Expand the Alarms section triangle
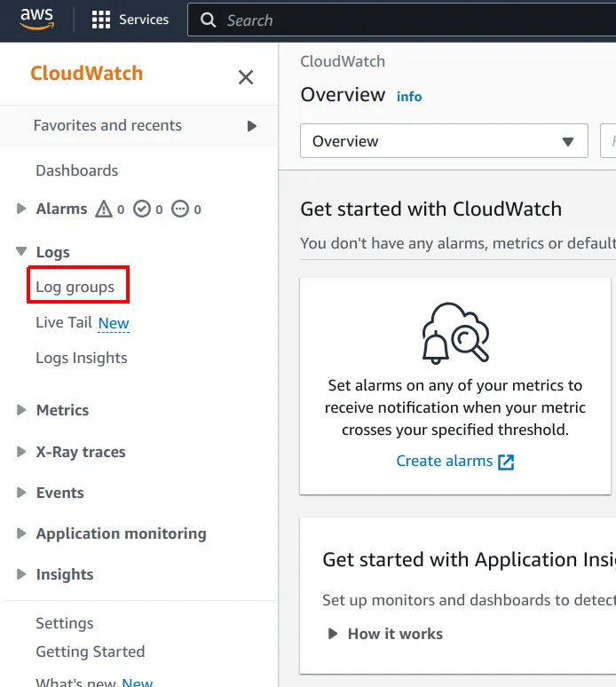The image size is (616, 687). 20,209
